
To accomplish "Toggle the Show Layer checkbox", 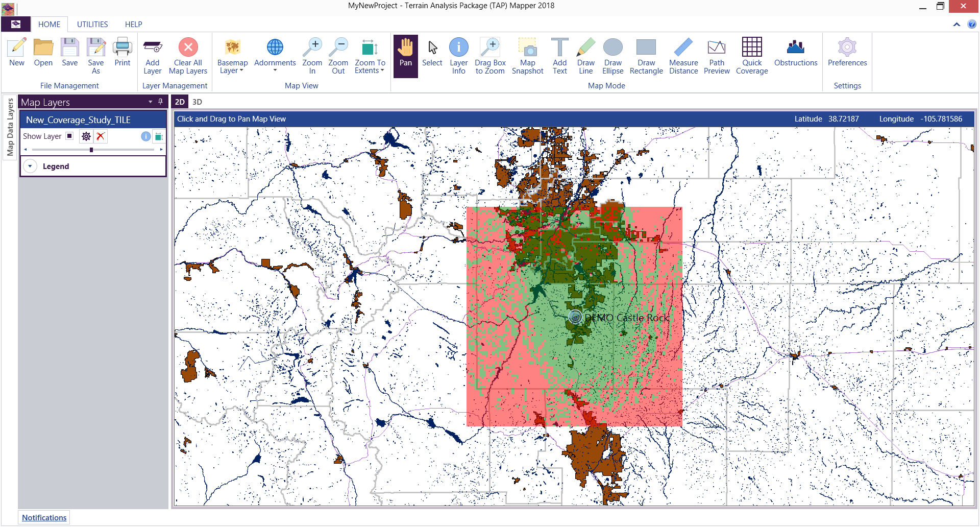I will [69, 136].
